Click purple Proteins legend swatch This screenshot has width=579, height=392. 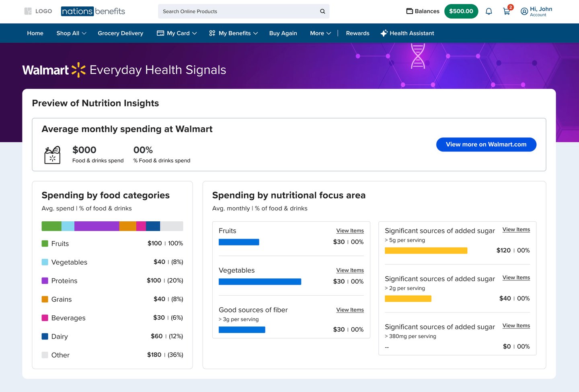coord(45,281)
